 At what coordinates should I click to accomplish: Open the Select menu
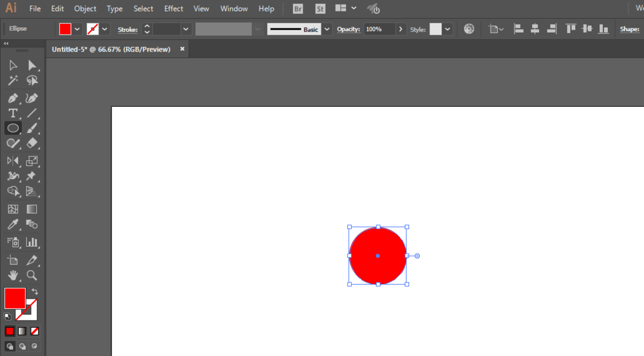pos(143,8)
